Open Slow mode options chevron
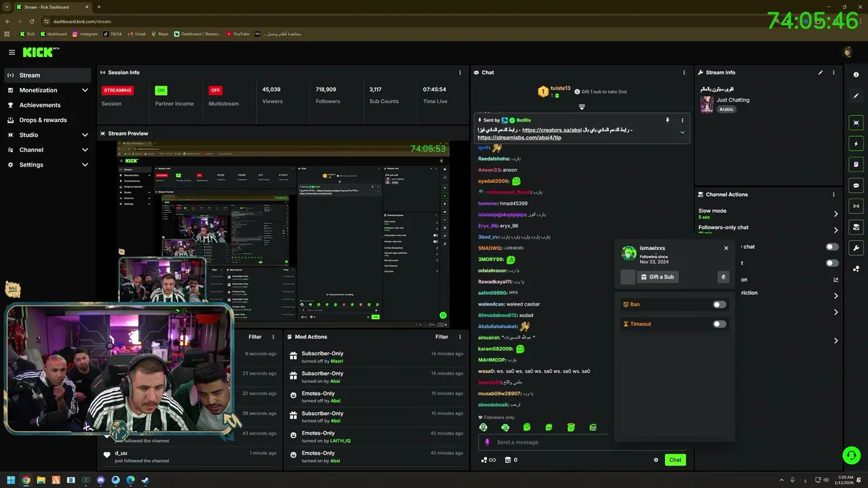 tap(835, 213)
